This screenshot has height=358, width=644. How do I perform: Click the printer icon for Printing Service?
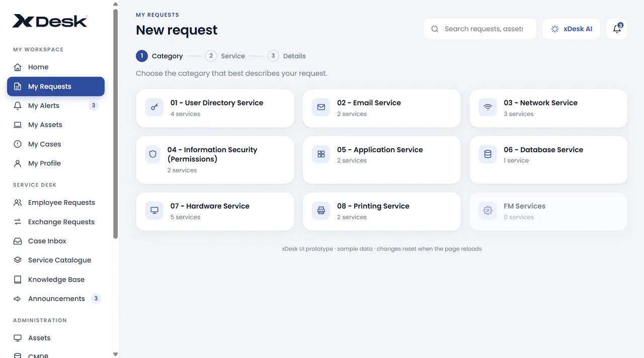(x=321, y=211)
